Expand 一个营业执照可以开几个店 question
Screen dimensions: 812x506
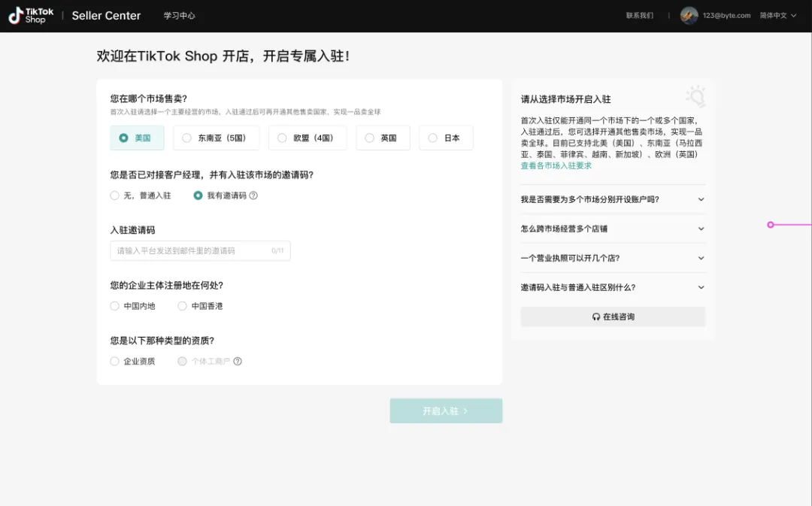(x=614, y=258)
